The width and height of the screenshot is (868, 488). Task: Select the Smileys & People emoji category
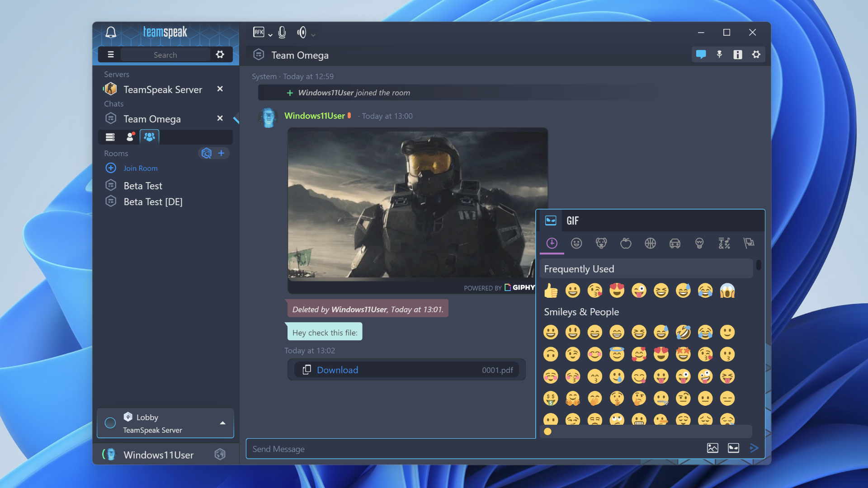click(x=577, y=243)
